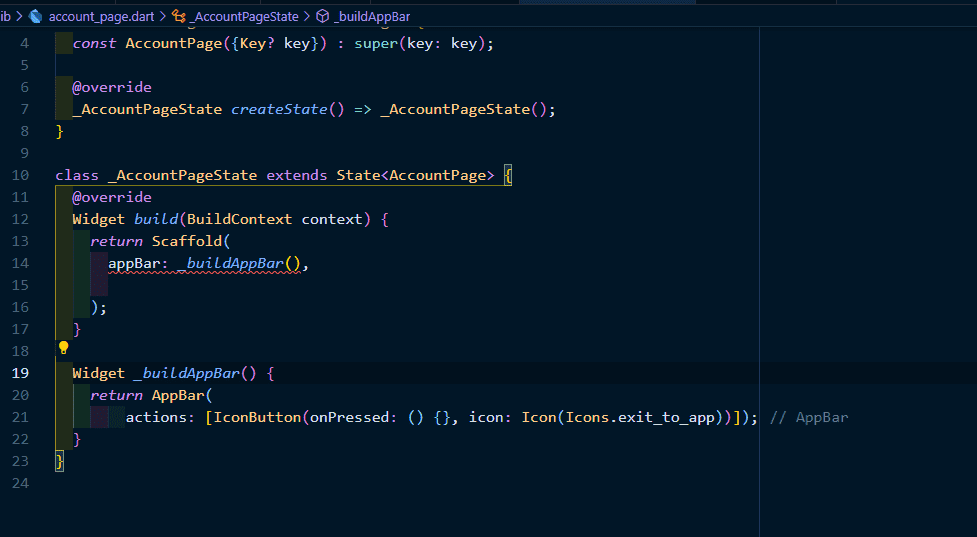977x537 pixels.
Task: Click the AccountPage constructor name on line 4
Action: [173, 44]
